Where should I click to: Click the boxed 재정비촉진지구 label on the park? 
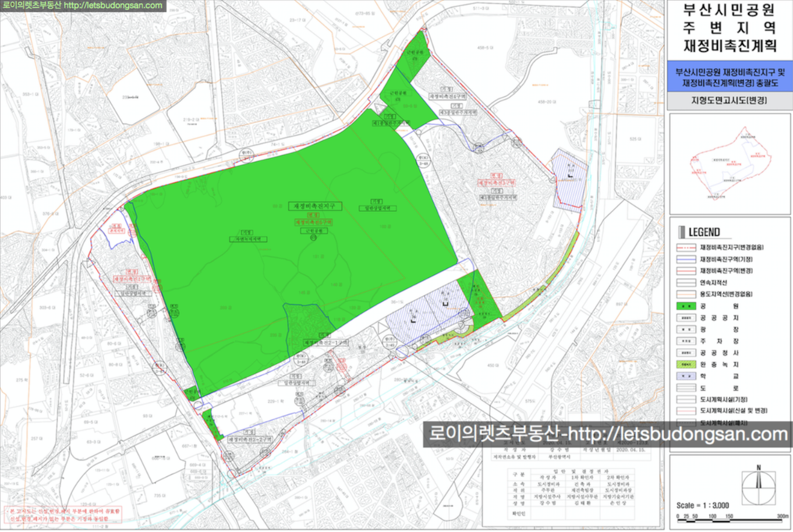[315, 206]
